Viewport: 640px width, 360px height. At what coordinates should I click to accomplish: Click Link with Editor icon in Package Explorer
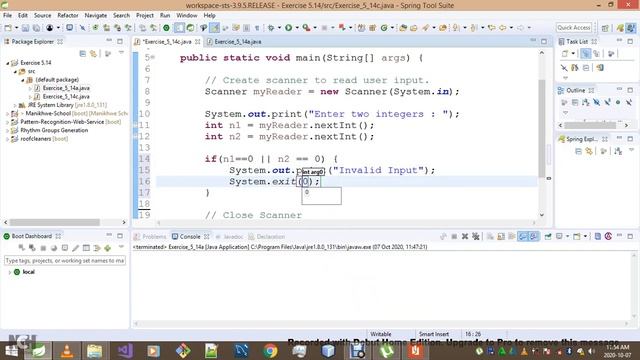pos(93,53)
